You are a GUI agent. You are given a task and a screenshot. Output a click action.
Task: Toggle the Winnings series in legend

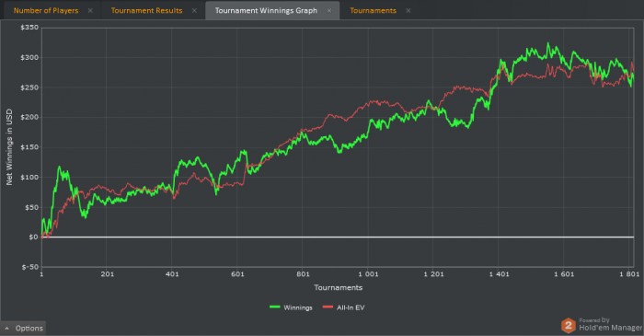pyautogui.click(x=291, y=307)
